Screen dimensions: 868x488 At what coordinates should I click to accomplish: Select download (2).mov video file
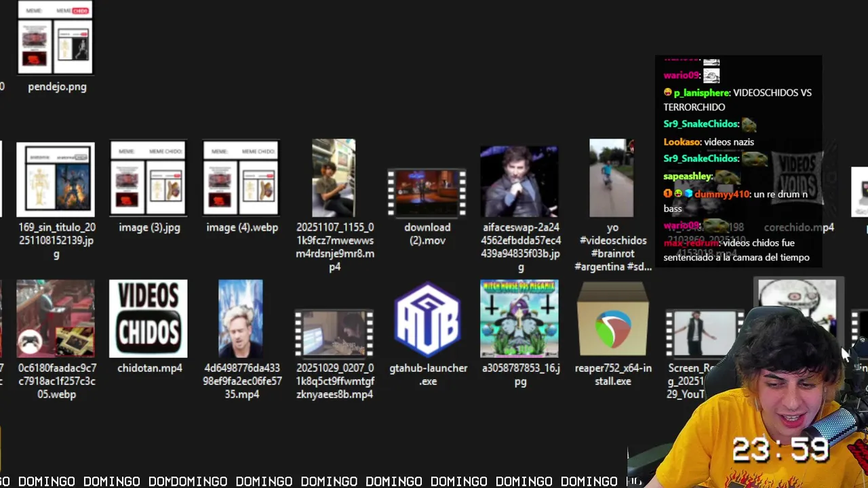(x=427, y=192)
